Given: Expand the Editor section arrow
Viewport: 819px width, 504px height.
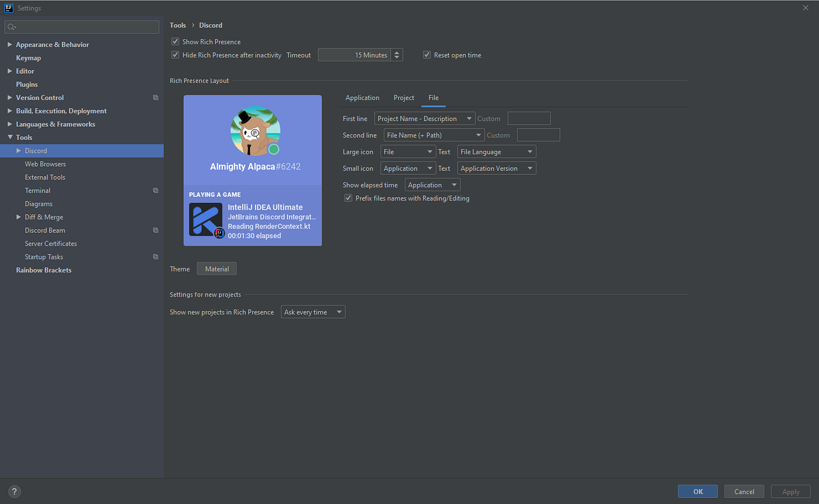Looking at the screenshot, I should [9, 71].
